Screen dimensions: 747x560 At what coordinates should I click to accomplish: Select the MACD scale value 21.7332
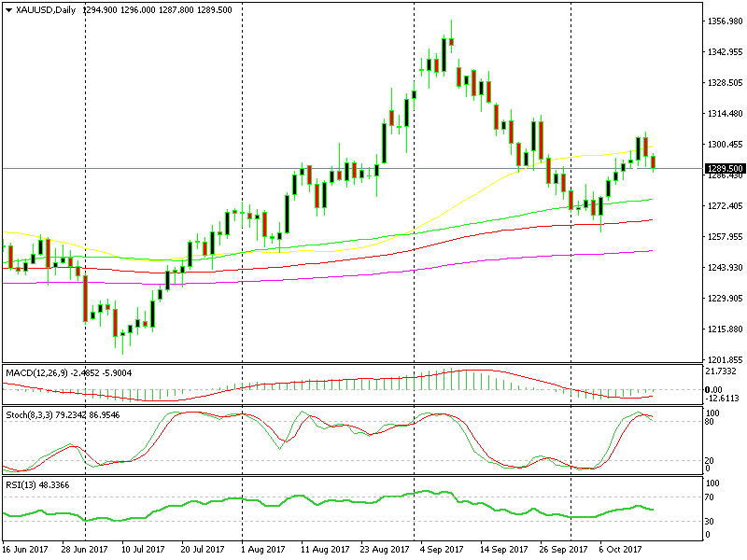pos(722,371)
